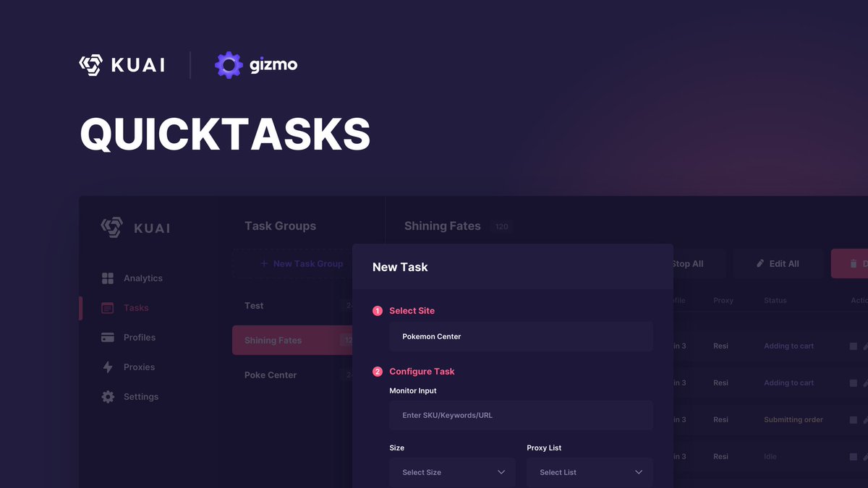Click the KUAI logo in the banner header

click(122, 65)
